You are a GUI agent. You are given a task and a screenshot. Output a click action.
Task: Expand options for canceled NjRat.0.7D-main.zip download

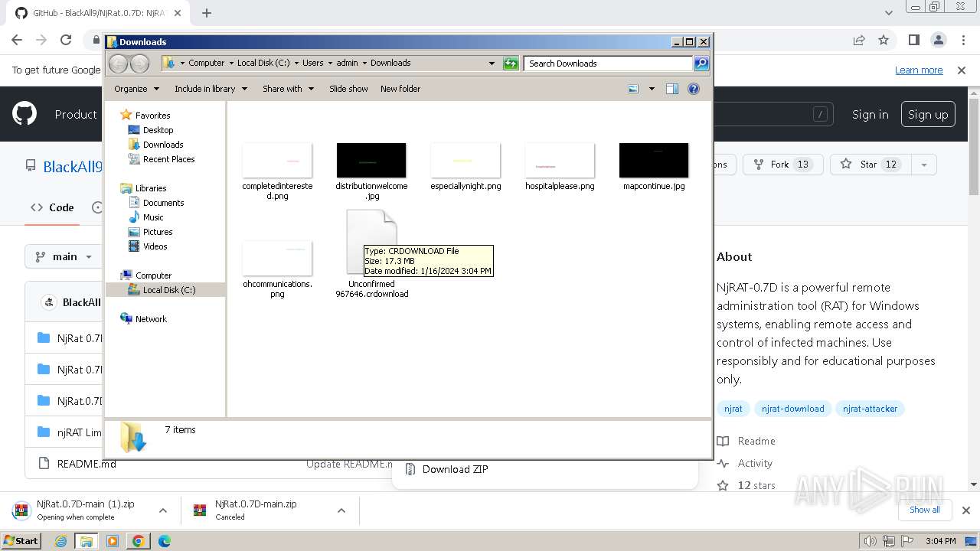coord(341,510)
